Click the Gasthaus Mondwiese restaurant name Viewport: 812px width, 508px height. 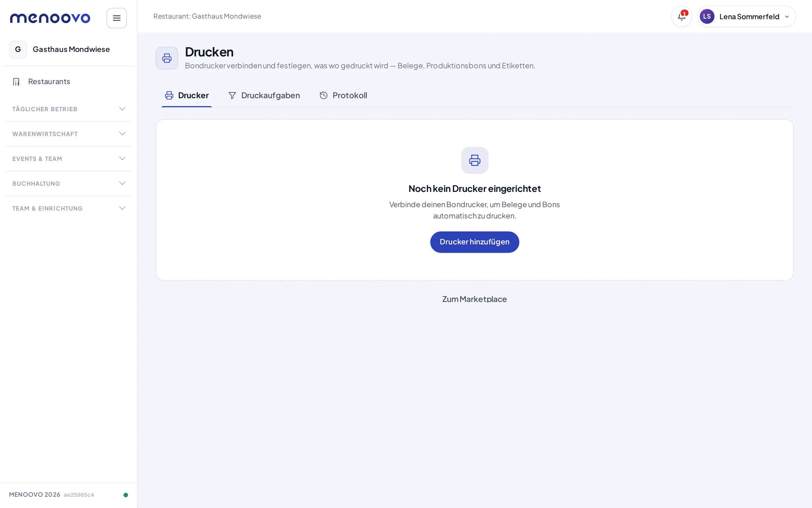[71, 49]
